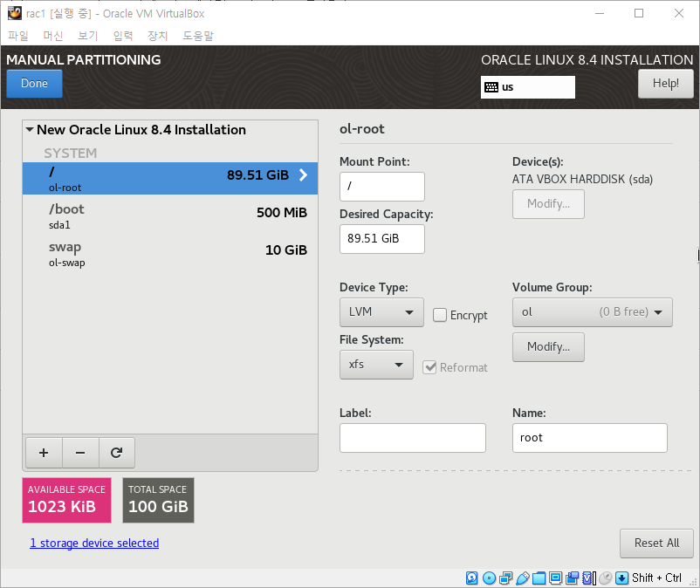Image resolution: width=700 pixels, height=588 pixels.
Task: Click ORACLE LINUX 8.4 INSTALLATION title text
Action: tap(587, 60)
